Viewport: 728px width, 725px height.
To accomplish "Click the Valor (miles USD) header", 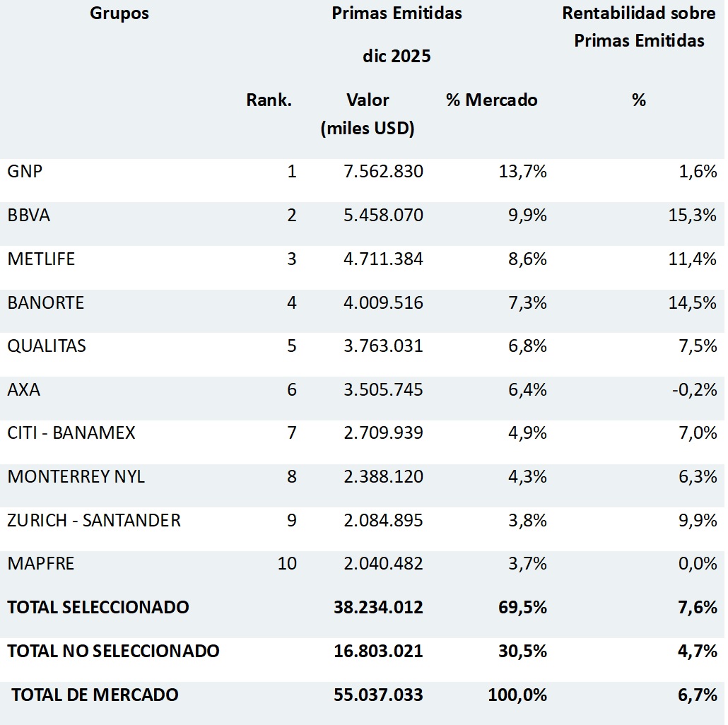I will [x=368, y=114].
